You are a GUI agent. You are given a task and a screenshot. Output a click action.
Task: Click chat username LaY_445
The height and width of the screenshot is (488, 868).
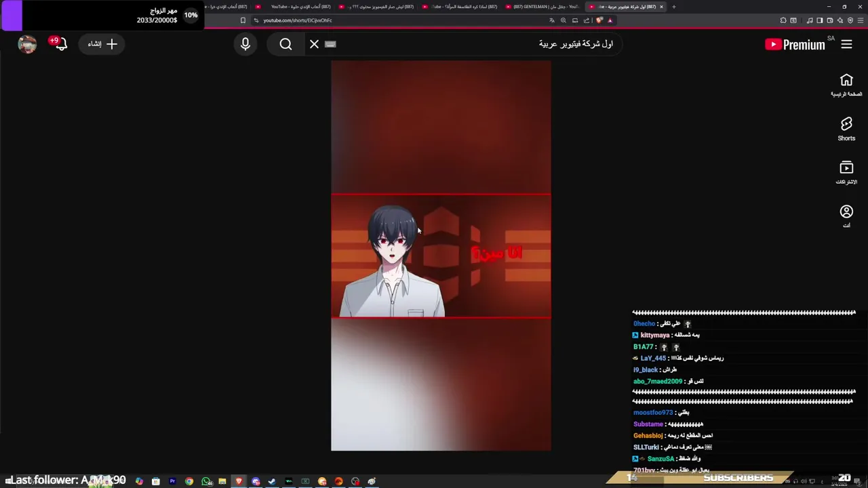point(653,358)
